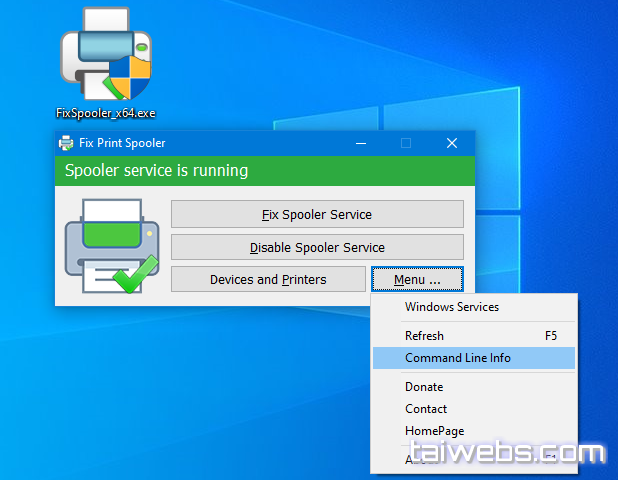618x480 pixels.
Task: Choose Refresh in the popup menu
Action: point(424,336)
